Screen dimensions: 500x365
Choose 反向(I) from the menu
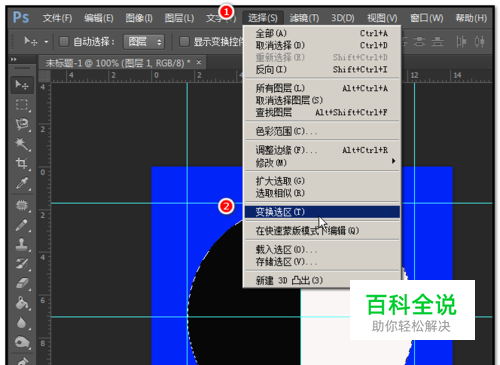(x=322, y=69)
